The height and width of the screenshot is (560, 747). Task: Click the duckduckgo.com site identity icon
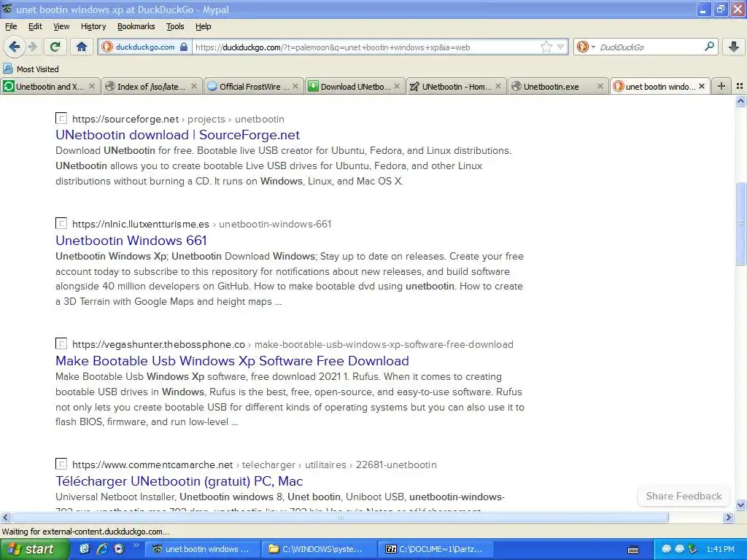(x=107, y=47)
